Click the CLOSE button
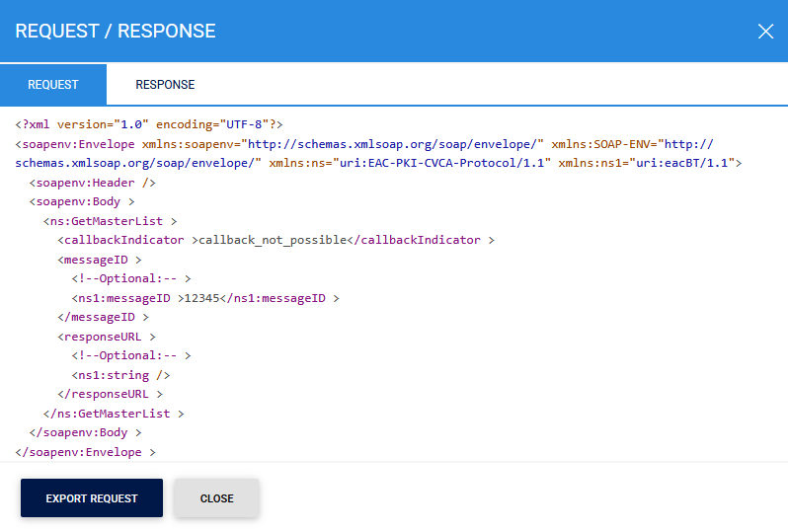788x532 pixels. point(216,497)
